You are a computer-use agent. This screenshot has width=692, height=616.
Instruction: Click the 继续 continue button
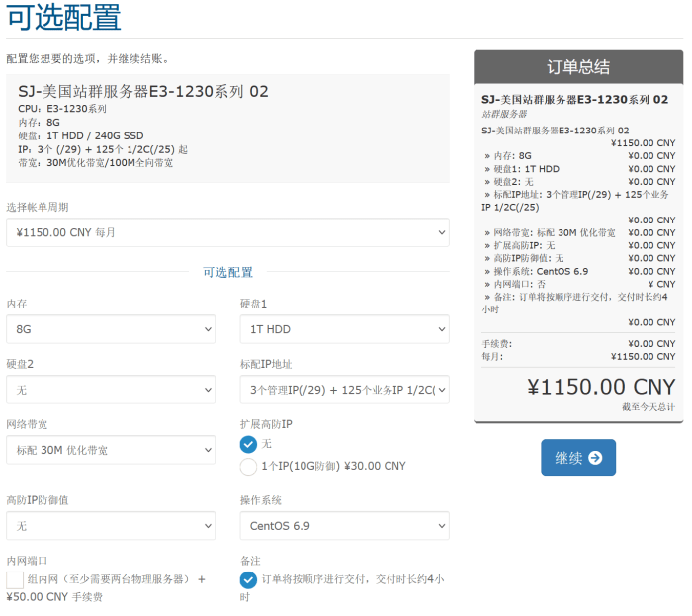tap(578, 457)
